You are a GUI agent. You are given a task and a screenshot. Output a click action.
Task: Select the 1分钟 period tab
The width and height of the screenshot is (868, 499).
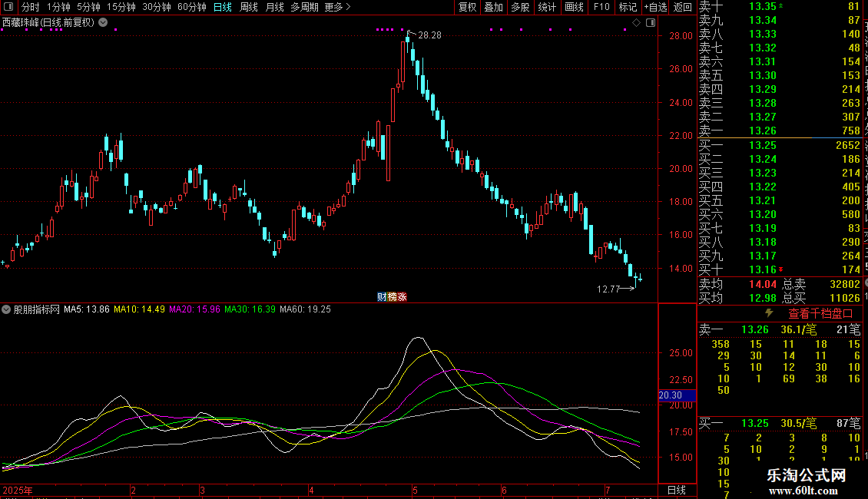coord(58,7)
